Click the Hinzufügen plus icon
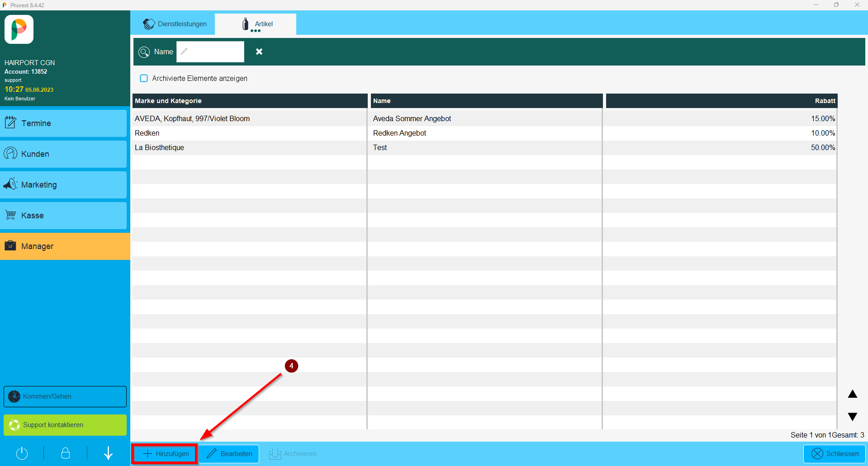 pyautogui.click(x=147, y=453)
